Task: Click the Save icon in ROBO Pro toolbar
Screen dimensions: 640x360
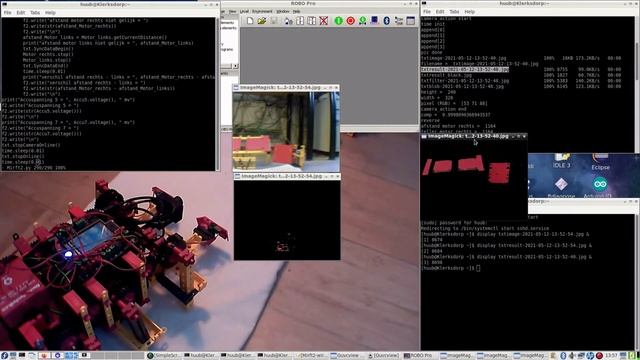Action: [x=274, y=20]
